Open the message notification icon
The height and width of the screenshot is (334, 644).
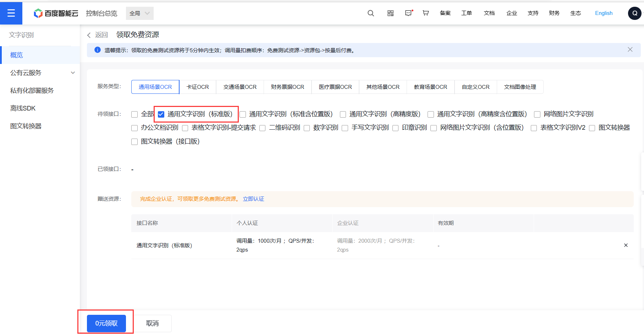coord(408,13)
